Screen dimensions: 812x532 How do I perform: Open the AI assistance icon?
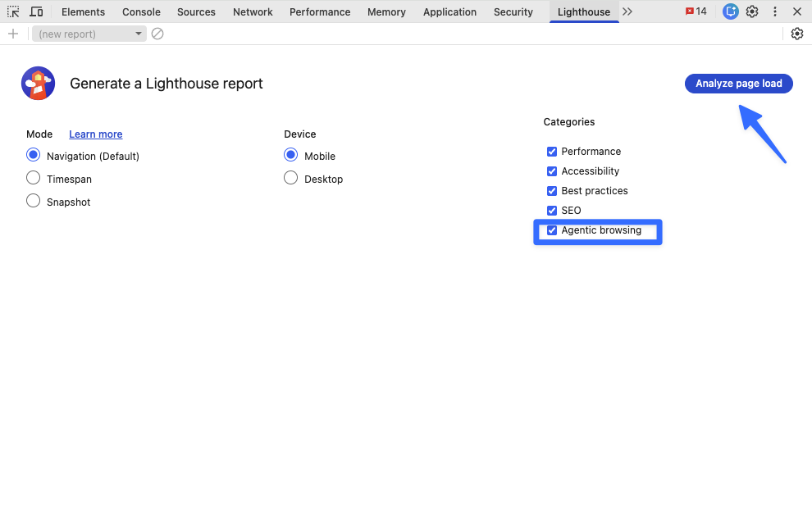coord(730,11)
